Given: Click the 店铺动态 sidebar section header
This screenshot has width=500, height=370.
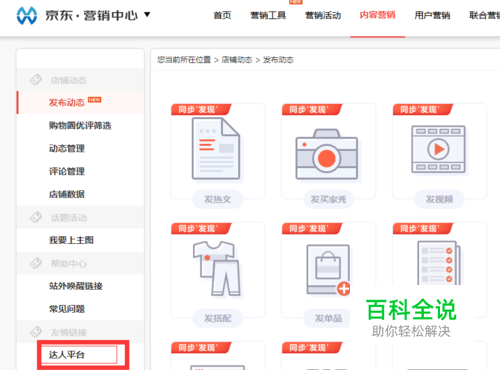Looking at the screenshot, I should (80, 80).
